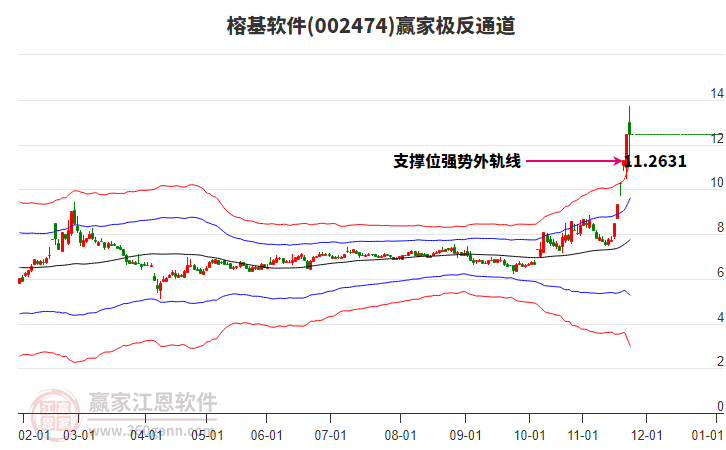
Task: Click the x-axis date 03-01
Action: click(x=79, y=436)
